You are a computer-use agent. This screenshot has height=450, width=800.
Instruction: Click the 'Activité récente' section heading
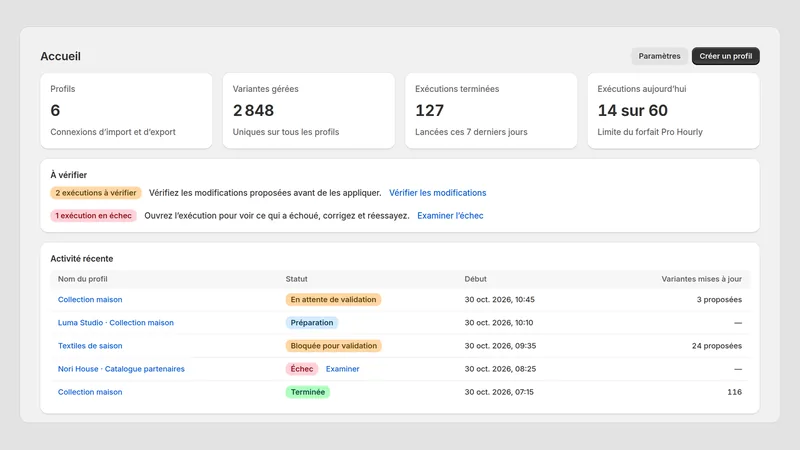coord(82,259)
